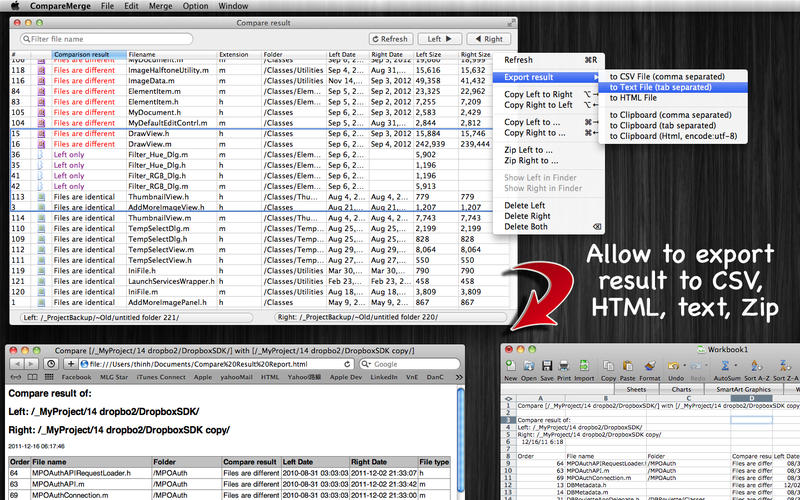Switch to the SmartArt Graphics tab

[x=743, y=389]
